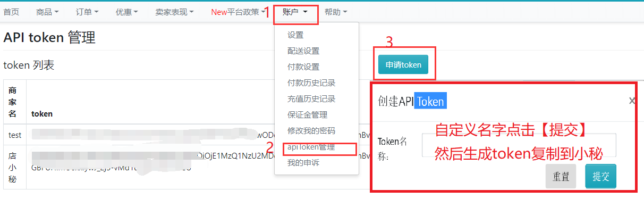The height and width of the screenshot is (198, 644).
Task: Click the token column header
Action: pyautogui.click(x=42, y=114)
